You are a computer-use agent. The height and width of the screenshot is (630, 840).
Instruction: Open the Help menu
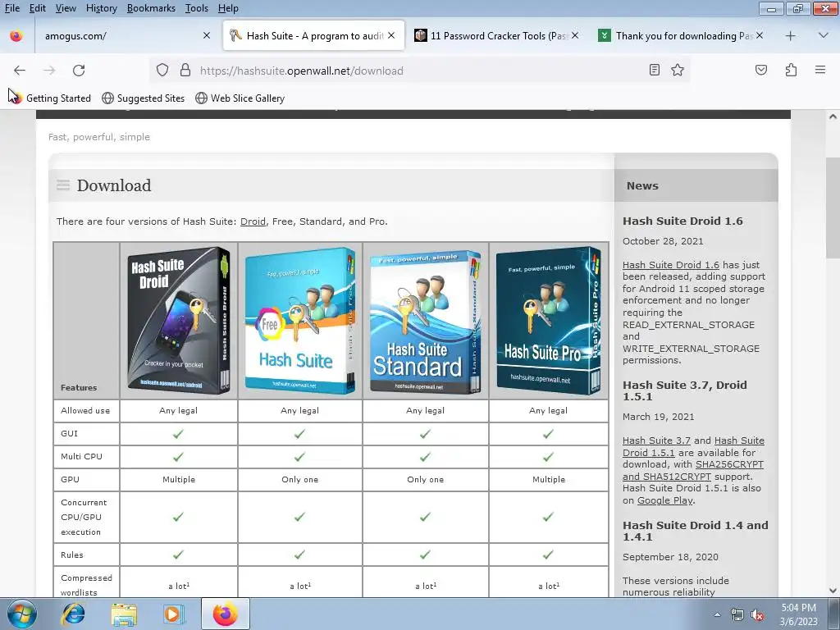coord(228,8)
